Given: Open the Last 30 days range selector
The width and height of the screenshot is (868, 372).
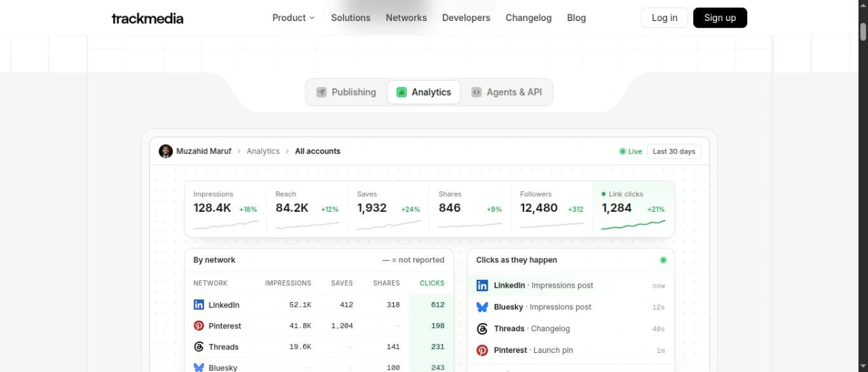Looking at the screenshot, I should 674,151.
